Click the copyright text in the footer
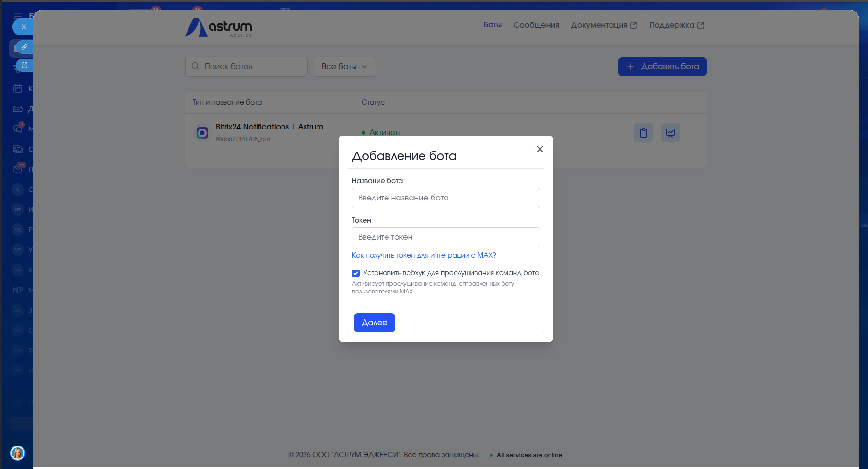Screen dimensions: 868x469 click(x=384, y=455)
